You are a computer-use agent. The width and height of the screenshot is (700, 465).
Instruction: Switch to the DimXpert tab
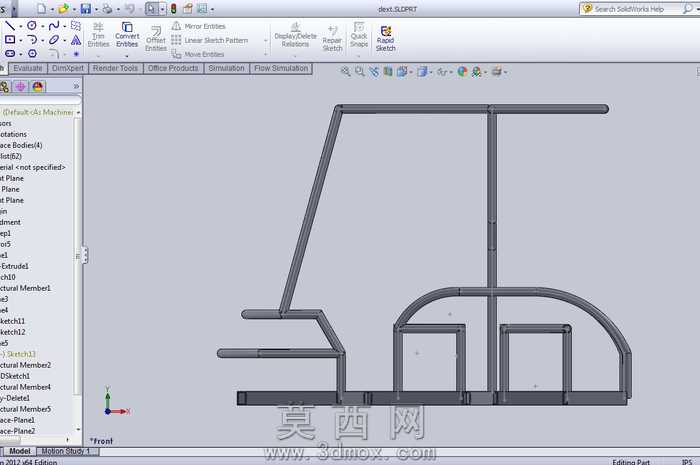[x=67, y=68]
